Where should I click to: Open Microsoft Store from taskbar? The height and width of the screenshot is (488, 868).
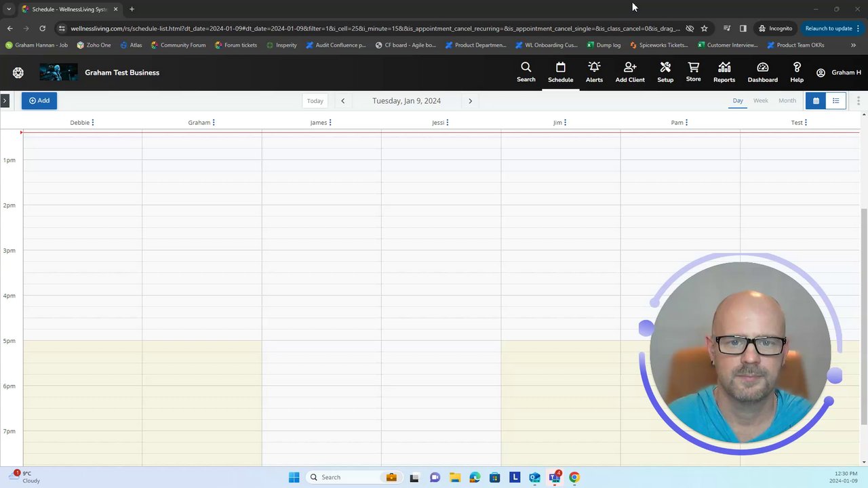(x=494, y=477)
